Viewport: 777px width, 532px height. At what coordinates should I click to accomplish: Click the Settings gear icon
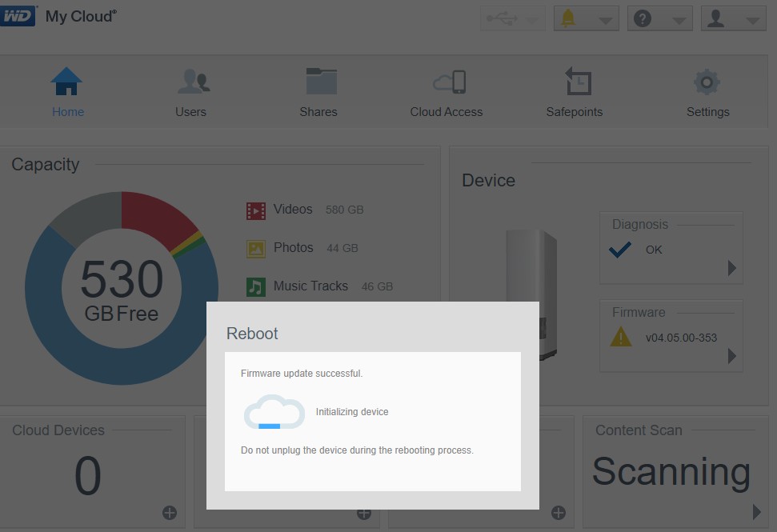coord(707,82)
